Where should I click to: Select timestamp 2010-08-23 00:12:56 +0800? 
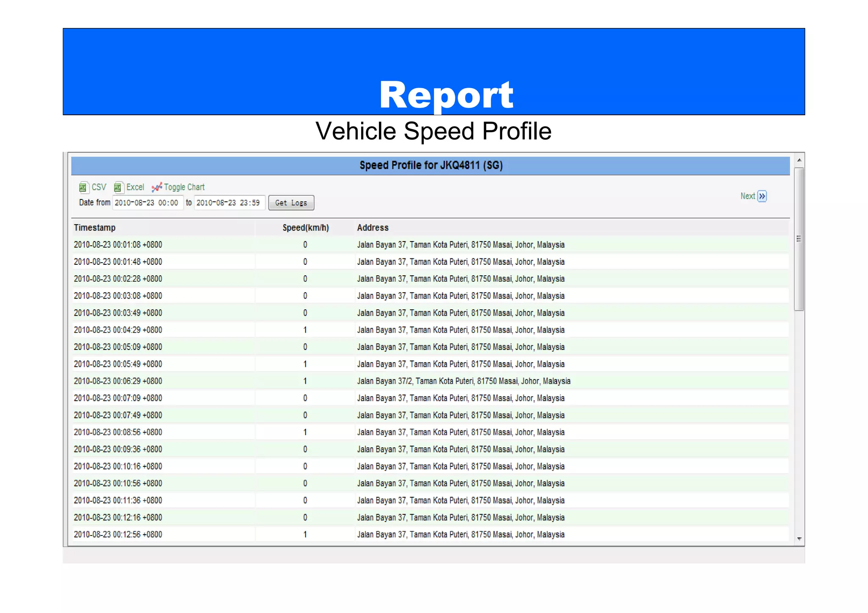118,534
